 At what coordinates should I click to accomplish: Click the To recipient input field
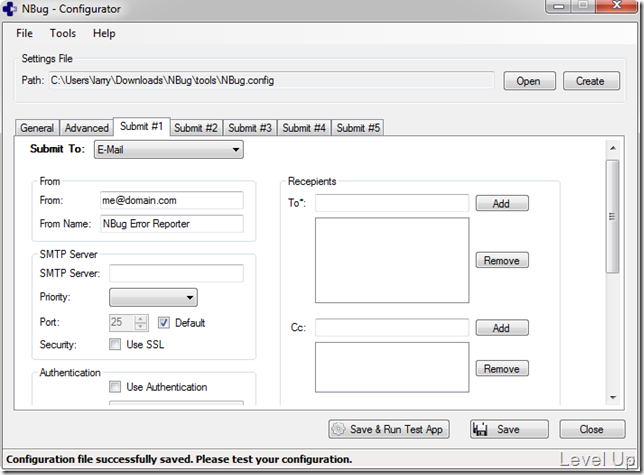392,203
